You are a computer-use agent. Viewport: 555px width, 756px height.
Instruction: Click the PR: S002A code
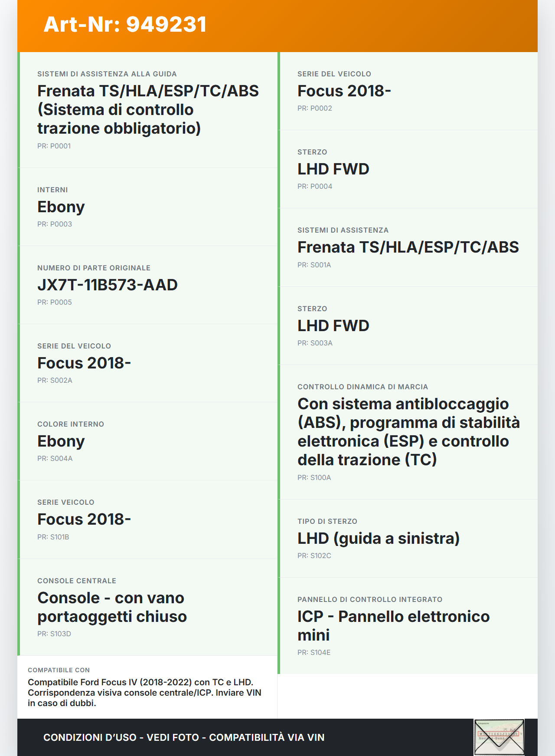point(55,381)
